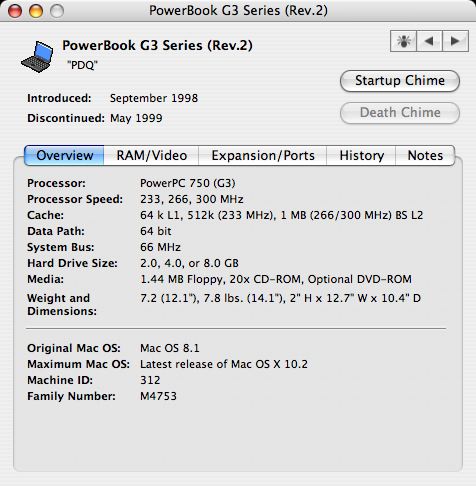Screen dimensions: 476x486
Task: Click Latest release of Mac OS X 10.2
Action: coord(224,364)
